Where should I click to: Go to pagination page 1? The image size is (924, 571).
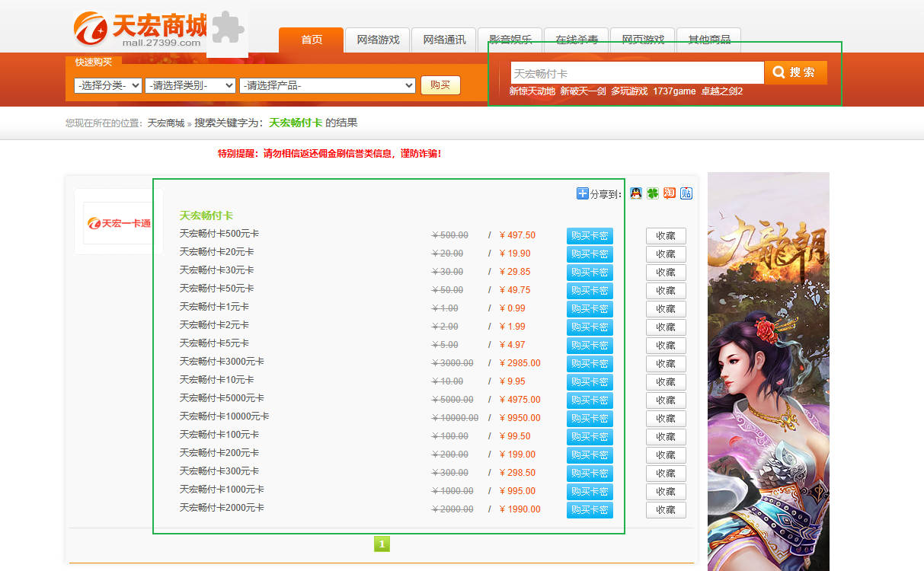(382, 544)
